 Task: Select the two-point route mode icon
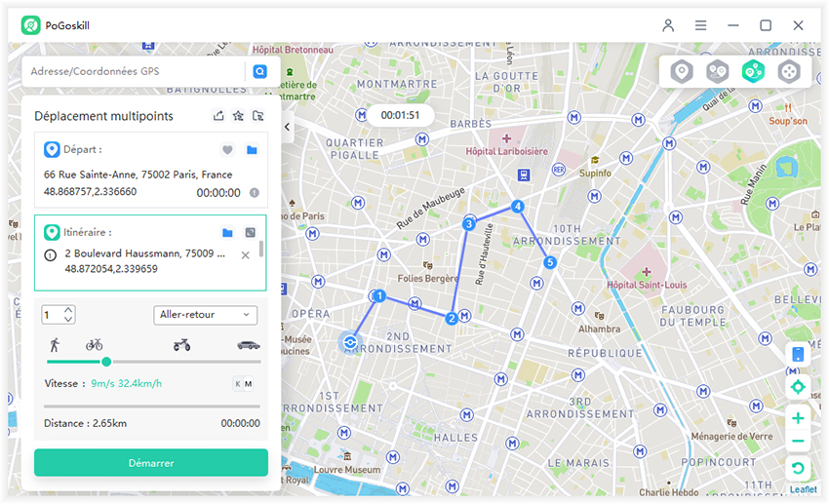[718, 71]
